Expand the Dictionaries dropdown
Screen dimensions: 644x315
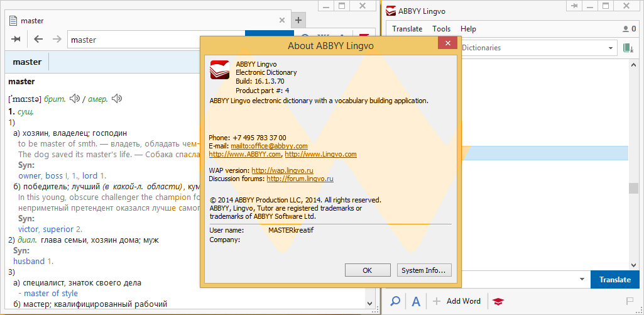click(x=610, y=48)
